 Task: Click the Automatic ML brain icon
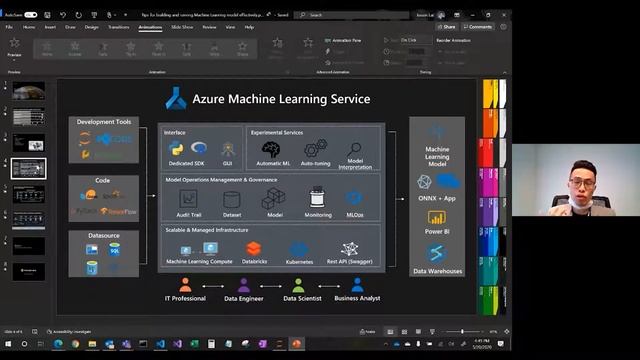coord(271,150)
